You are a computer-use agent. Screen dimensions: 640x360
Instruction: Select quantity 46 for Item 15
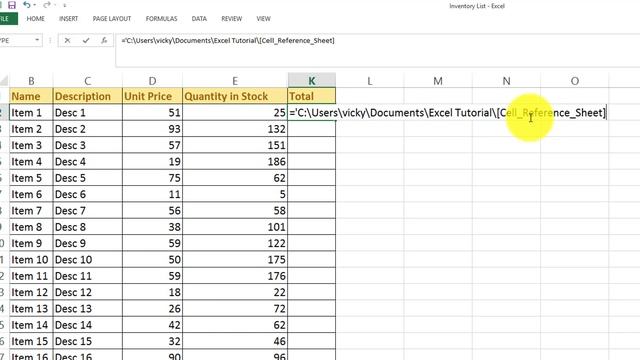coord(235,341)
